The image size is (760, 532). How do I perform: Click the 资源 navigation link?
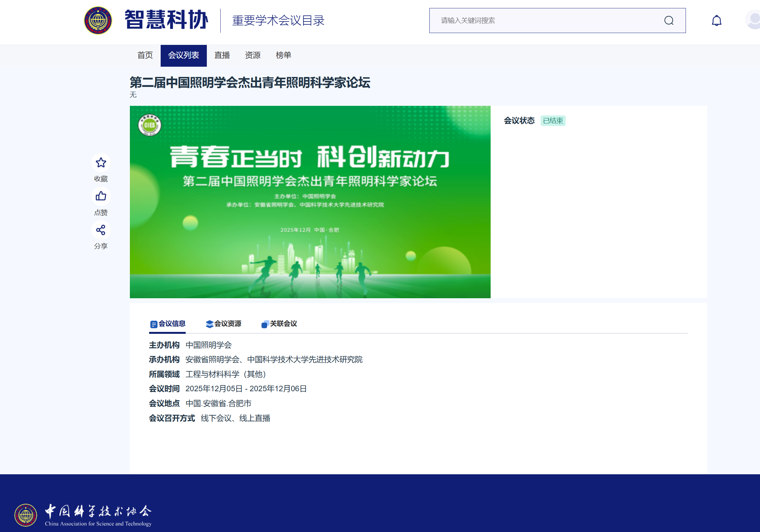point(253,55)
